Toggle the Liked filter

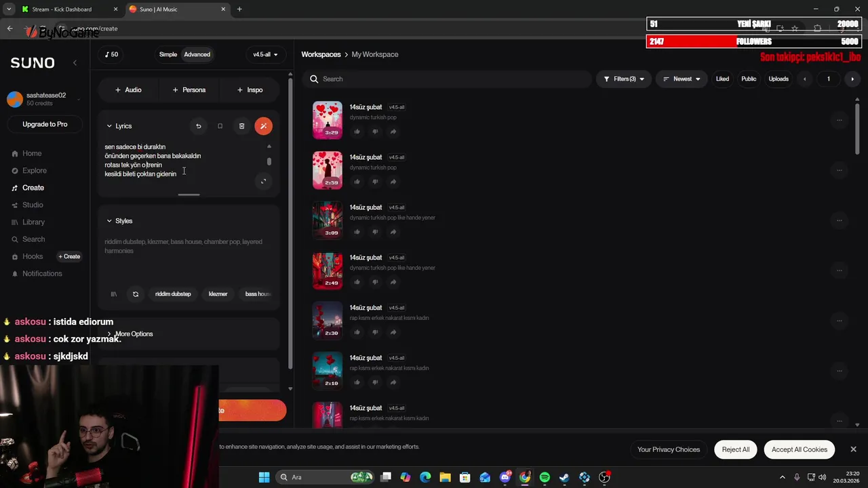click(x=722, y=79)
